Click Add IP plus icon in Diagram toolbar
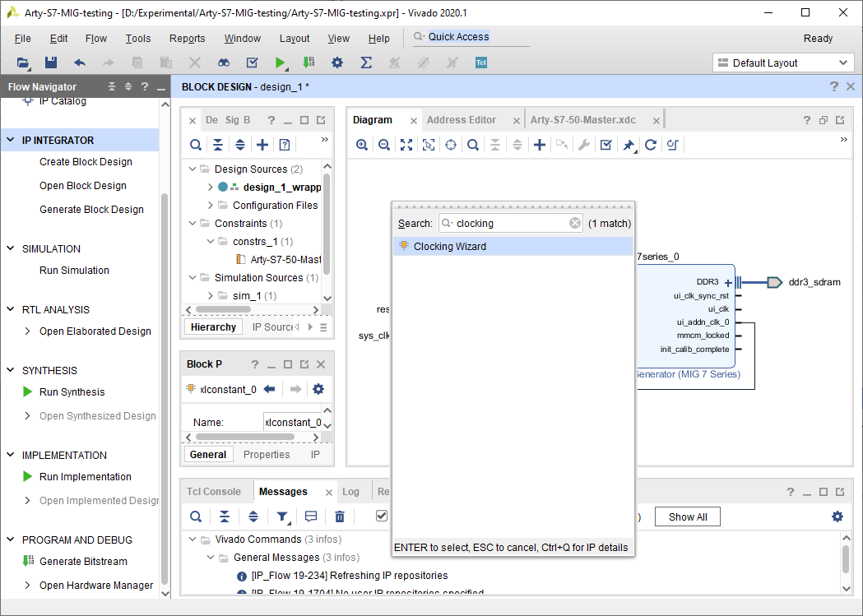The height and width of the screenshot is (616, 863). point(540,145)
